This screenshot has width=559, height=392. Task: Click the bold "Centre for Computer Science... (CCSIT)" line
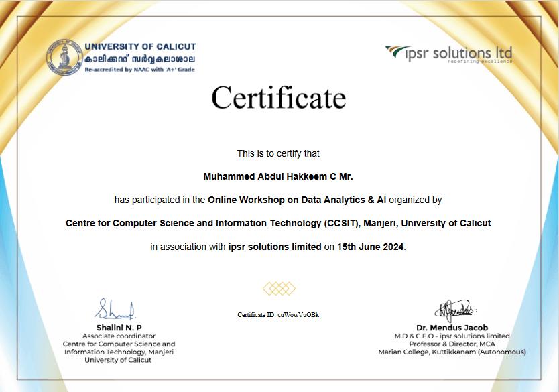coord(278,223)
